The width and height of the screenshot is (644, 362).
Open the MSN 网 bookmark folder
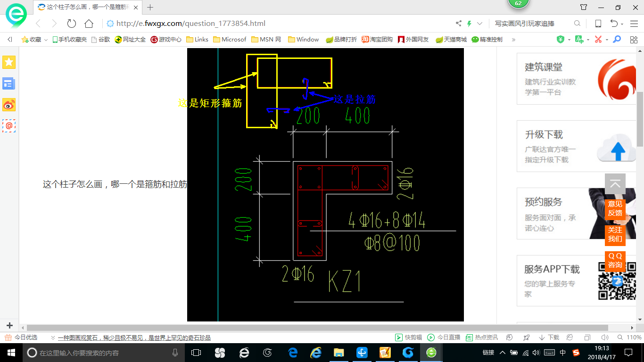click(x=266, y=40)
